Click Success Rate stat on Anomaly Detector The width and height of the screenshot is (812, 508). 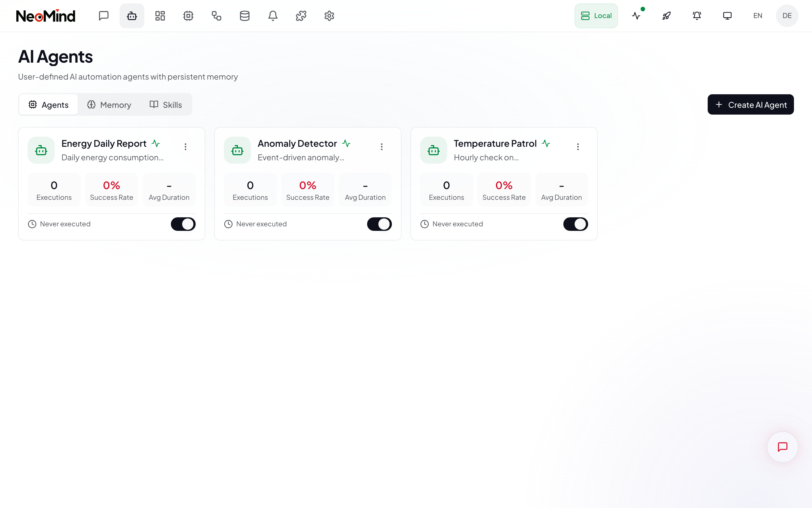(x=308, y=190)
